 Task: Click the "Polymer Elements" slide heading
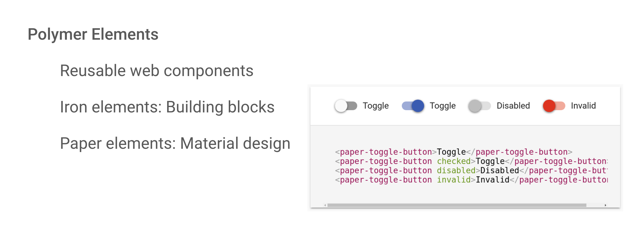click(93, 34)
